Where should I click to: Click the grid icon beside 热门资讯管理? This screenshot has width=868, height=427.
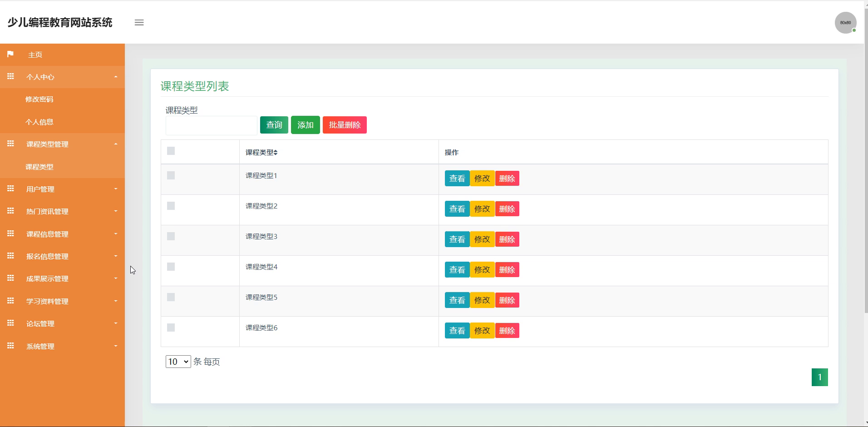pyautogui.click(x=10, y=211)
